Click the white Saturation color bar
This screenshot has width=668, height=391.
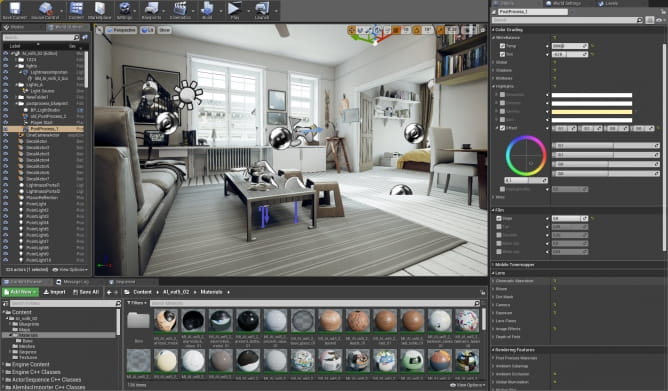pos(592,95)
